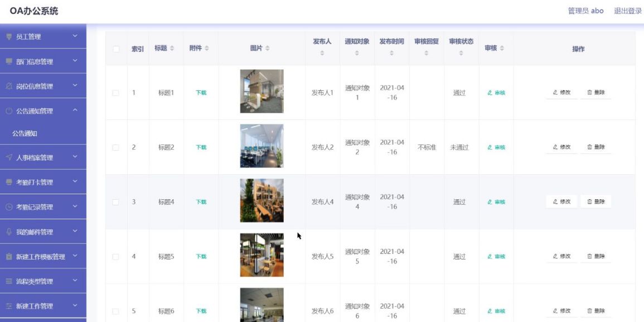The width and height of the screenshot is (644, 322).
Task: Expand 我的邮件管理 menu chevron
Action: coord(75,231)
